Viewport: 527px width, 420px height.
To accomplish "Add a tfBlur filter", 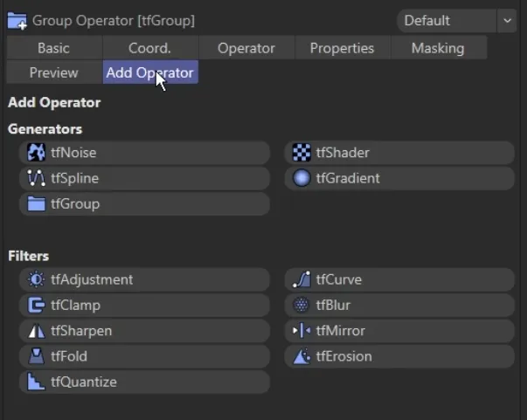I will [x=399, y=305].
